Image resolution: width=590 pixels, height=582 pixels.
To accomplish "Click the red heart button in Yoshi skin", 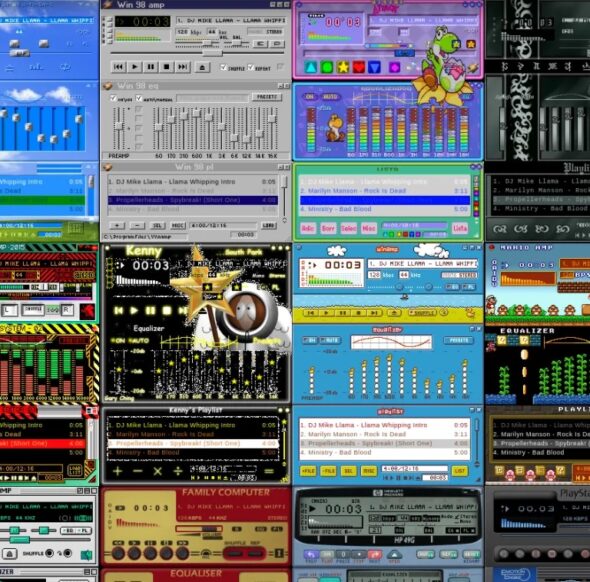I will coord(359,67).
